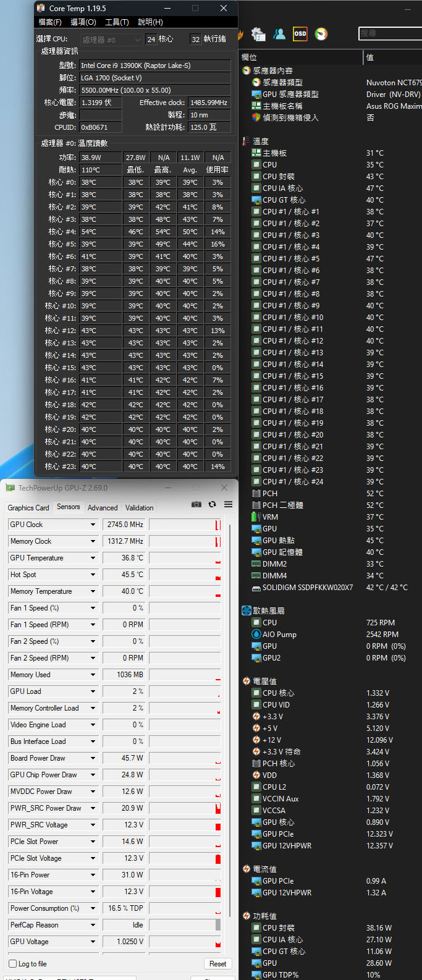This screenshot has width=422, height=980.
Task: Select the 感應器內容 section icon
Action: 247,70
